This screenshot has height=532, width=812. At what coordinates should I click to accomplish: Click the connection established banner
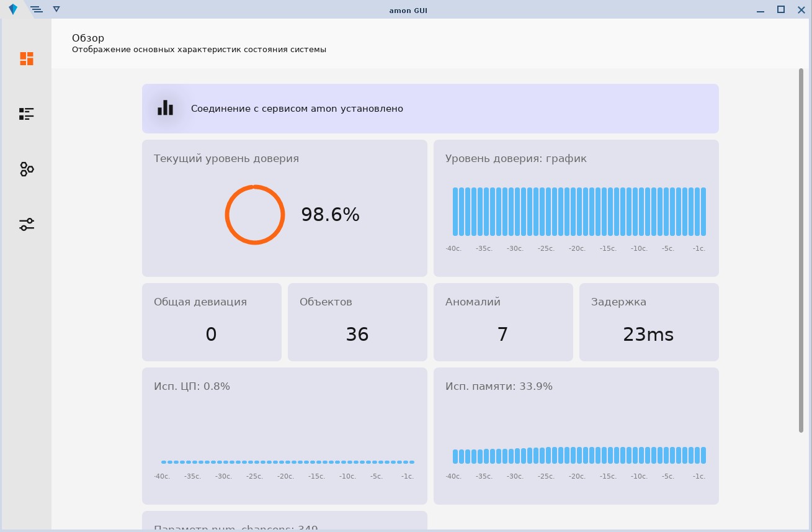(430, 109)
